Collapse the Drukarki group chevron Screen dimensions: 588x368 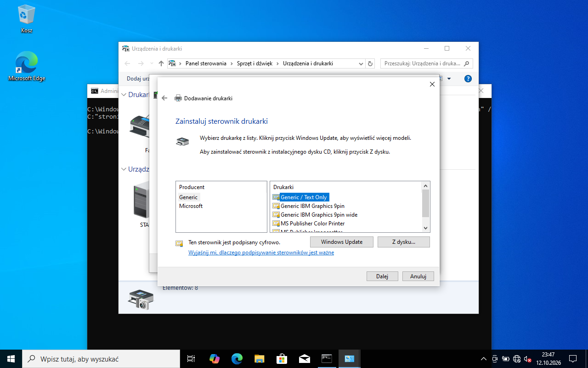click(124, 95)
